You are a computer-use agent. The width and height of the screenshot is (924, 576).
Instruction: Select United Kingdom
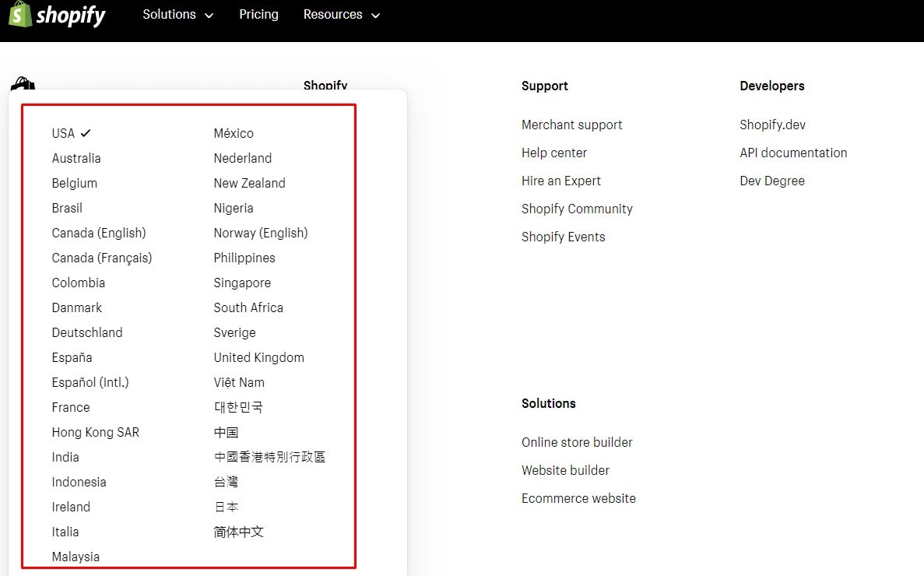(258, 357)
